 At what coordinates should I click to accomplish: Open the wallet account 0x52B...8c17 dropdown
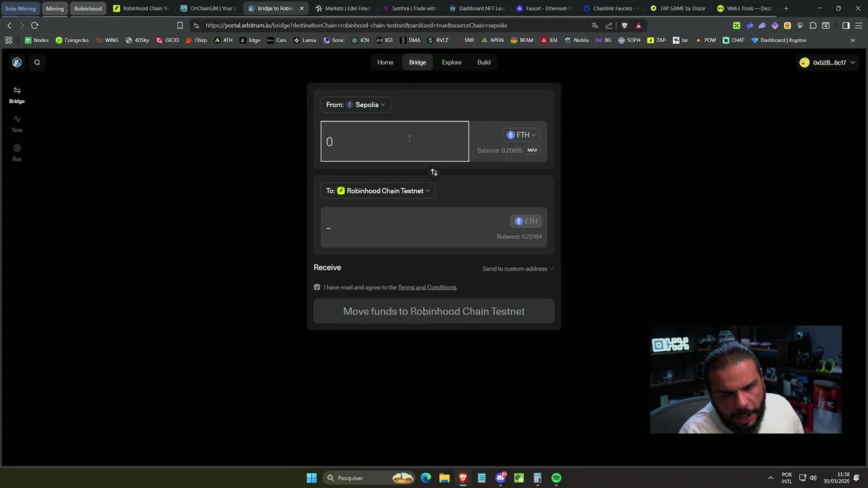(x=827, y=62)
